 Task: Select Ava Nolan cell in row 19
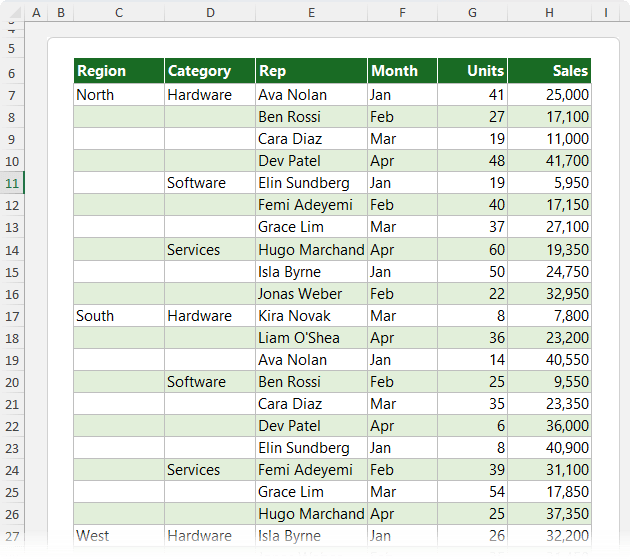click(311, 360)
